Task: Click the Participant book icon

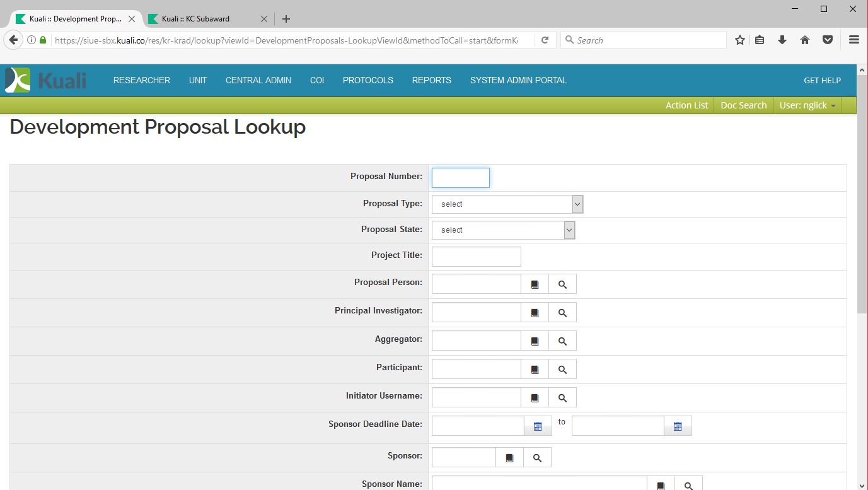Action: pos(535,370)
